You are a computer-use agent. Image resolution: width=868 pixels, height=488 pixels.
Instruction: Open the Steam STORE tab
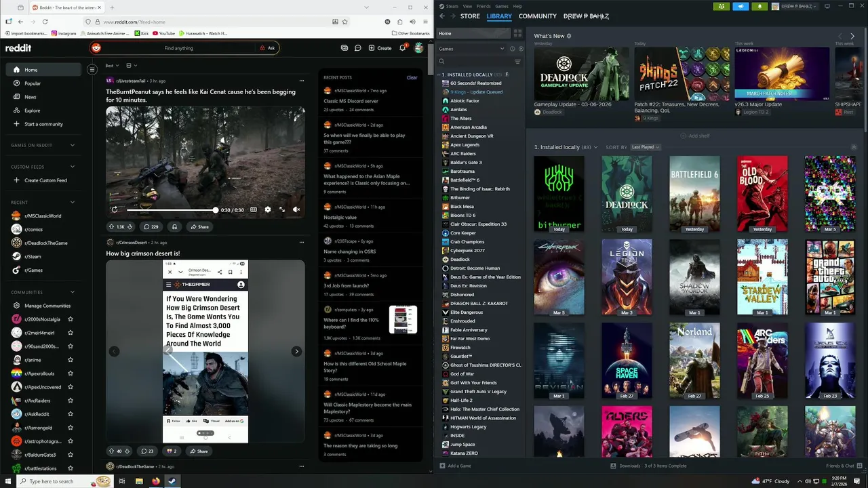[470, 16]
